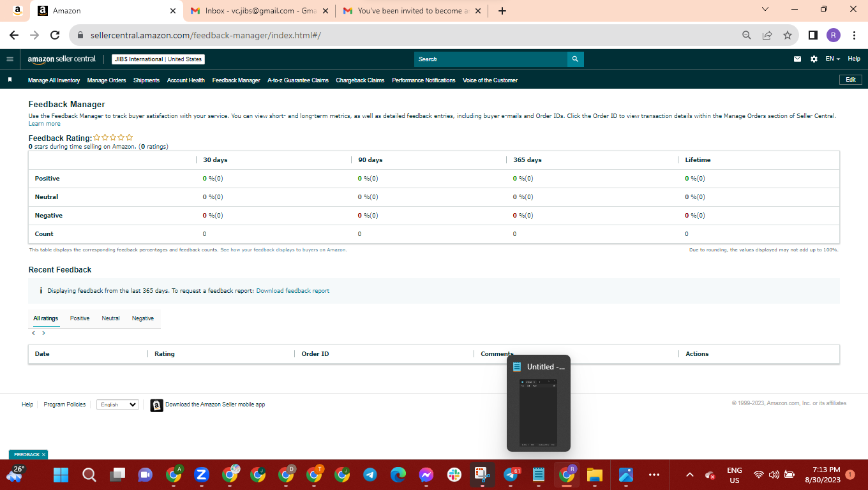Open A-to-z Guarantee Claims

[298, 80]
